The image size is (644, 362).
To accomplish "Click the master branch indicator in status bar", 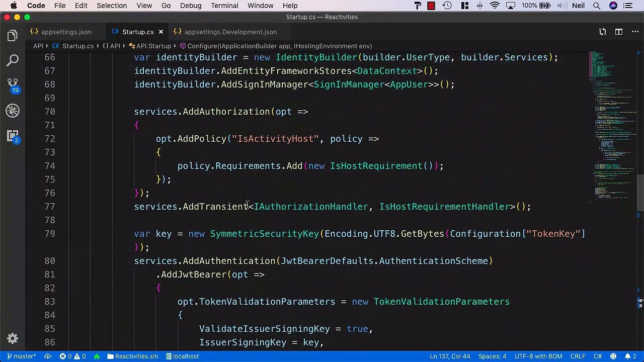I will coord(22,356).
